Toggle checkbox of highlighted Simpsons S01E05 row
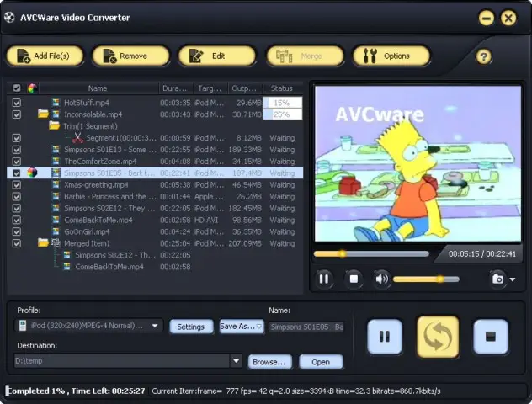The width and height of the screenshot is (532, 404). click(17, 173)
